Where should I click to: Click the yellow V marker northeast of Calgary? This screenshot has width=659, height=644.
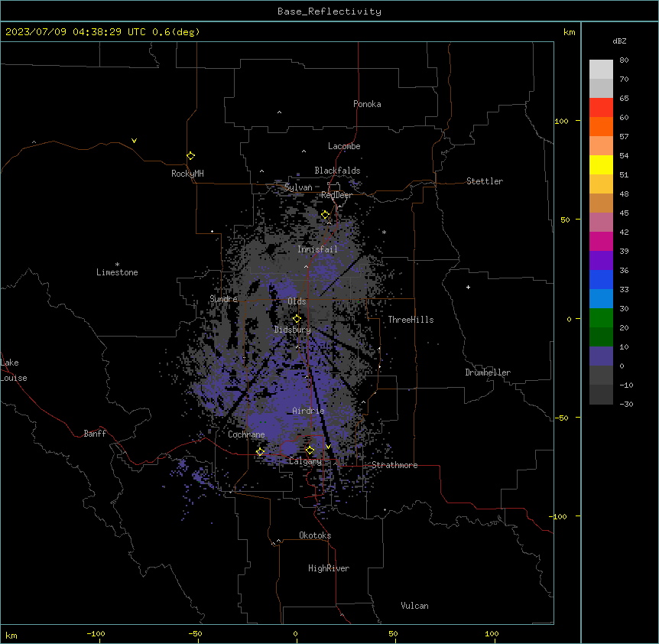coord(329,447)
